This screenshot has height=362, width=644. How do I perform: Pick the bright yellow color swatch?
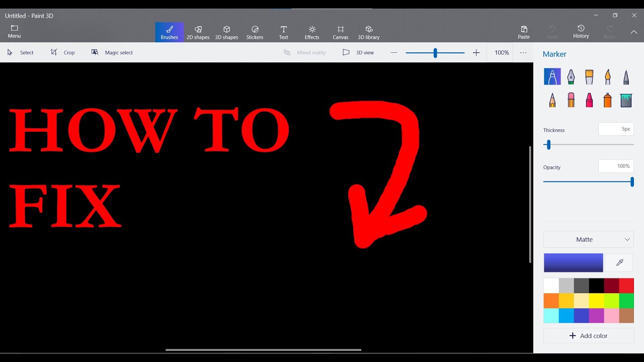[596, 301]
